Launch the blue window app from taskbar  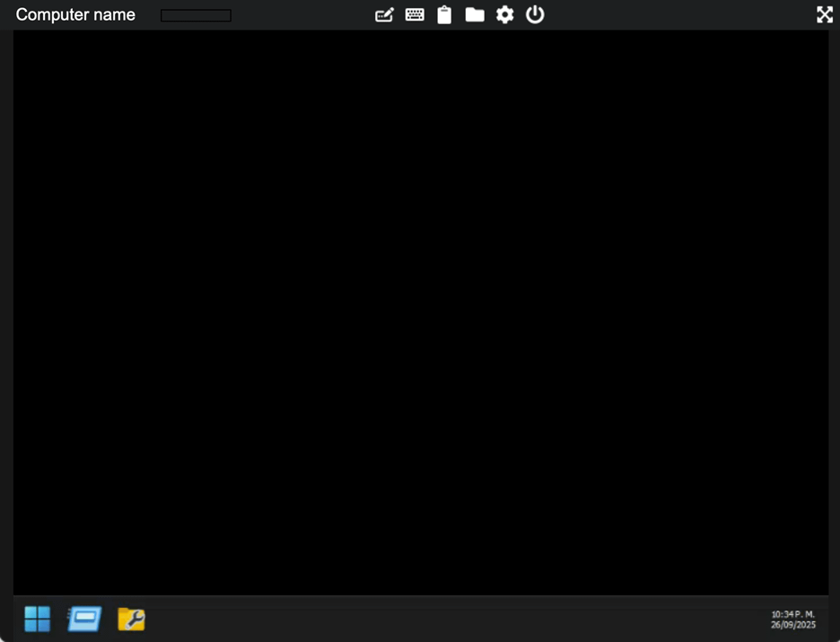[x=83, y=619]
